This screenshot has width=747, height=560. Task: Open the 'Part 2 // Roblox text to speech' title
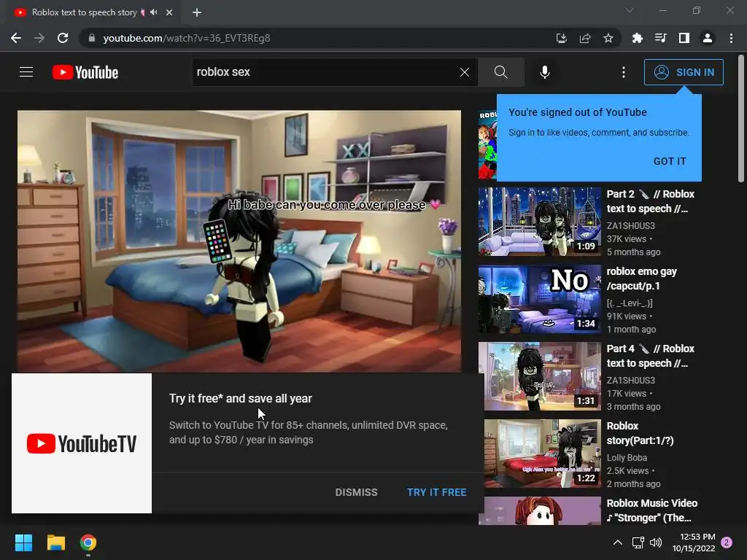pyautogui.click(x=650, y=201)
